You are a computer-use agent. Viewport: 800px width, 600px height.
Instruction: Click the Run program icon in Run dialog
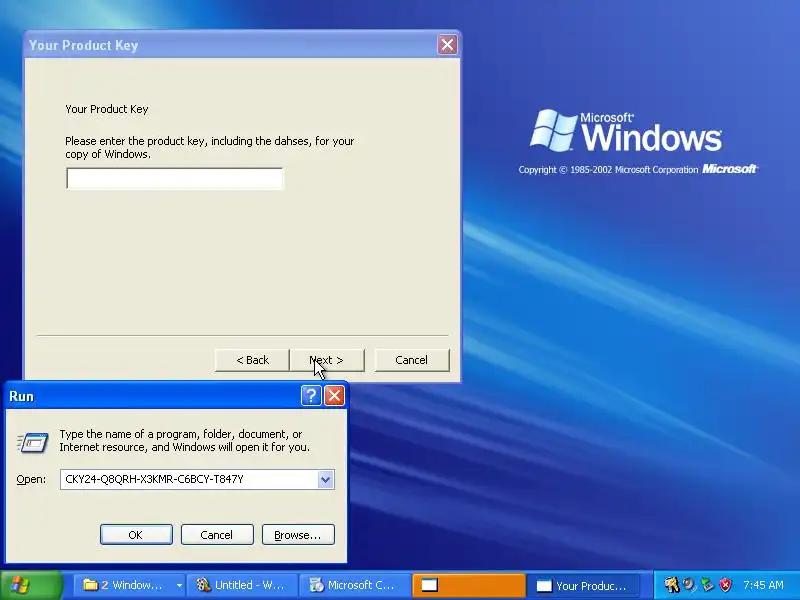(x=33, y=442)
